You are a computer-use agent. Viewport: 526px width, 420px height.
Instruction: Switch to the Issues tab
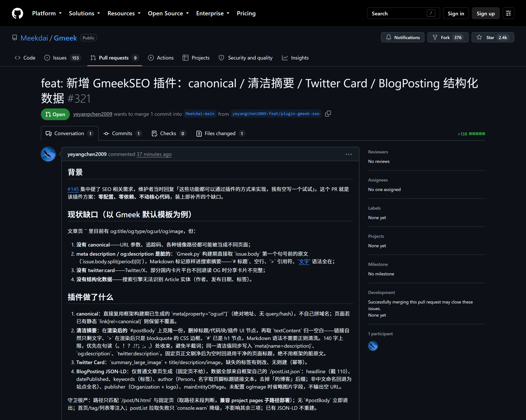62,58
